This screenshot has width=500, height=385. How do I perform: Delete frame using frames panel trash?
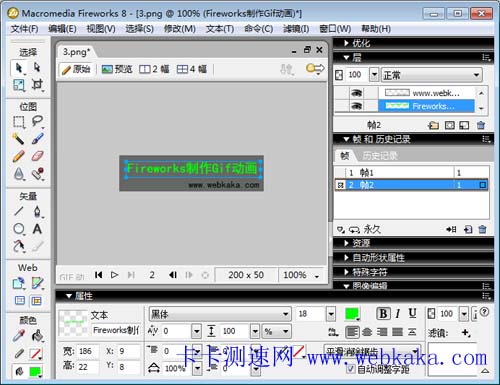point(482,229)
